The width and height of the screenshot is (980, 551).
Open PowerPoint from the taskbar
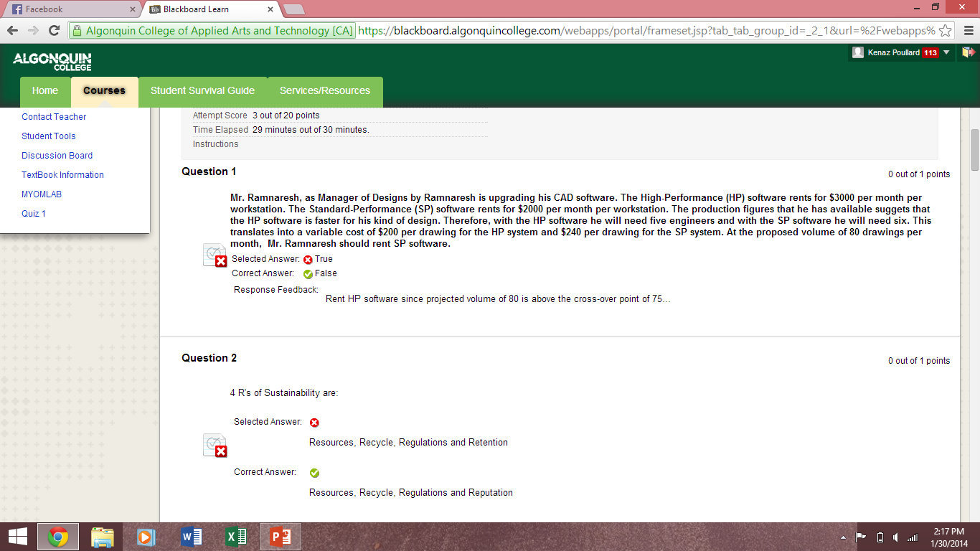(279, 536)
